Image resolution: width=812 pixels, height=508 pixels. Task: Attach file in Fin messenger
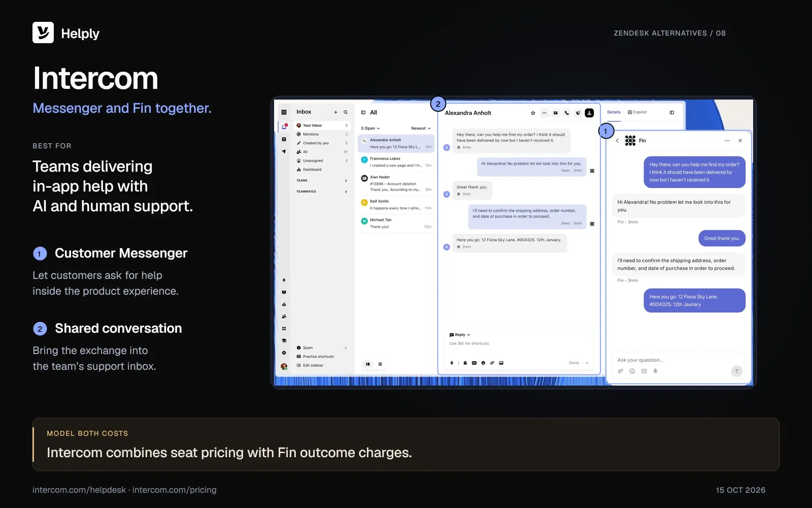(620, 371)
